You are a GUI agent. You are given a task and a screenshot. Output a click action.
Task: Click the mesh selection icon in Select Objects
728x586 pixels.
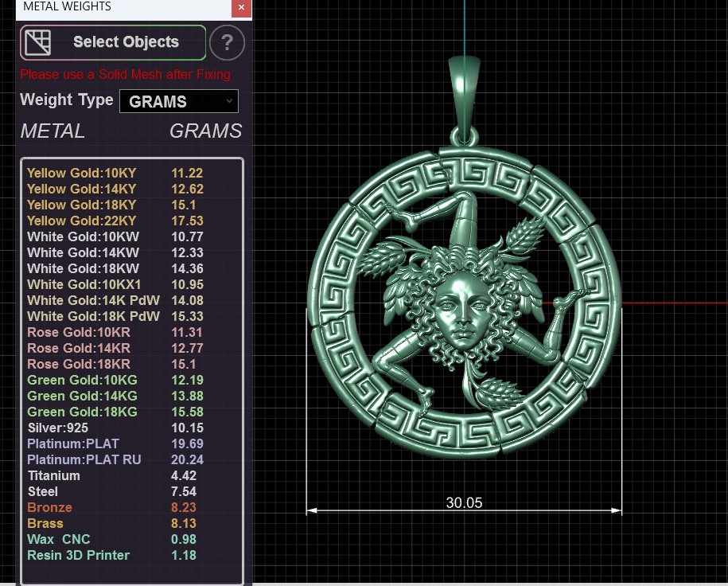pos(37,42)
